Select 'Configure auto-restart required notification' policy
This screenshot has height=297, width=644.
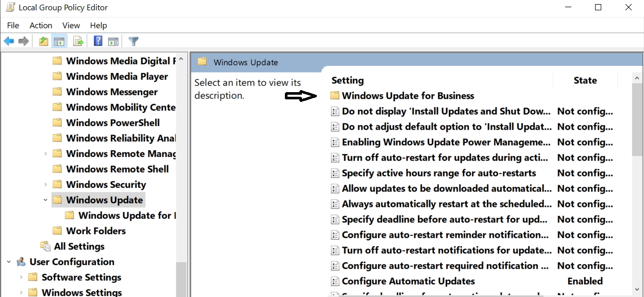(x=445, y=266)
